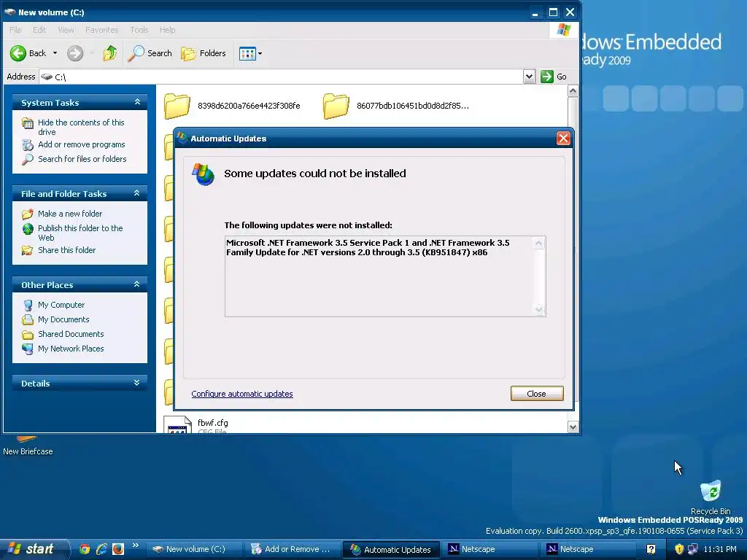Open the Tools menu
Screen dimensions: 747x560
point(139,30)
